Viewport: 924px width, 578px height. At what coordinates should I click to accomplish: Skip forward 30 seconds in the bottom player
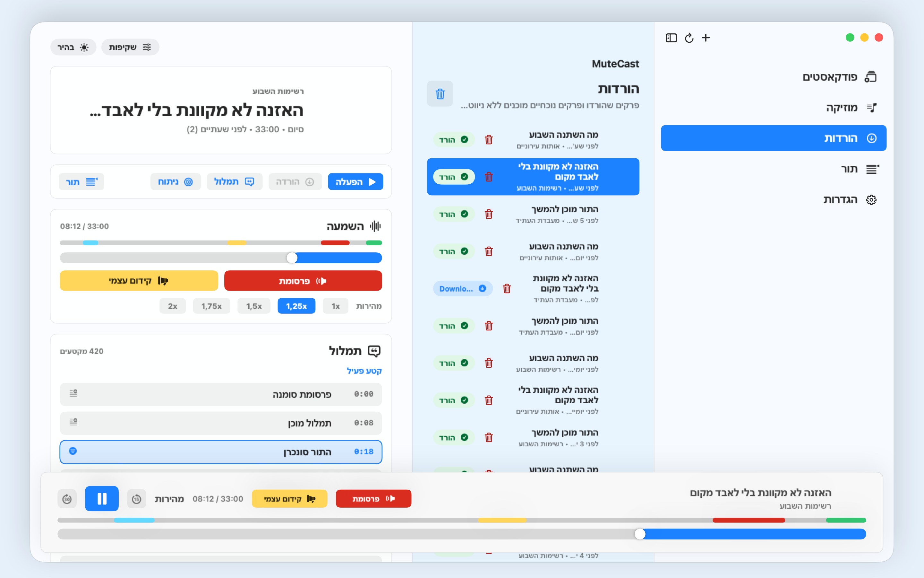click(x=67, y=498)
